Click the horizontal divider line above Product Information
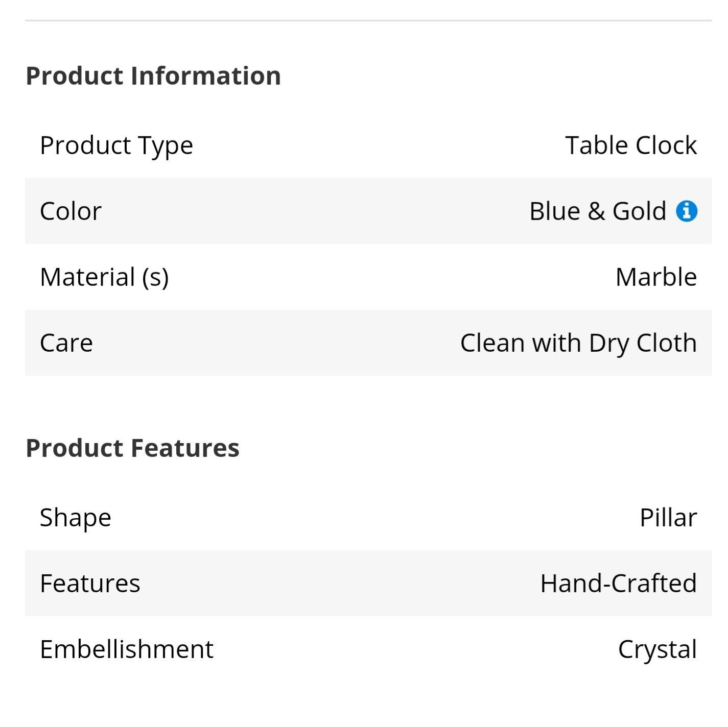This screenshot has width=728, height=727. pyautogui.click(x=368, y=20)
